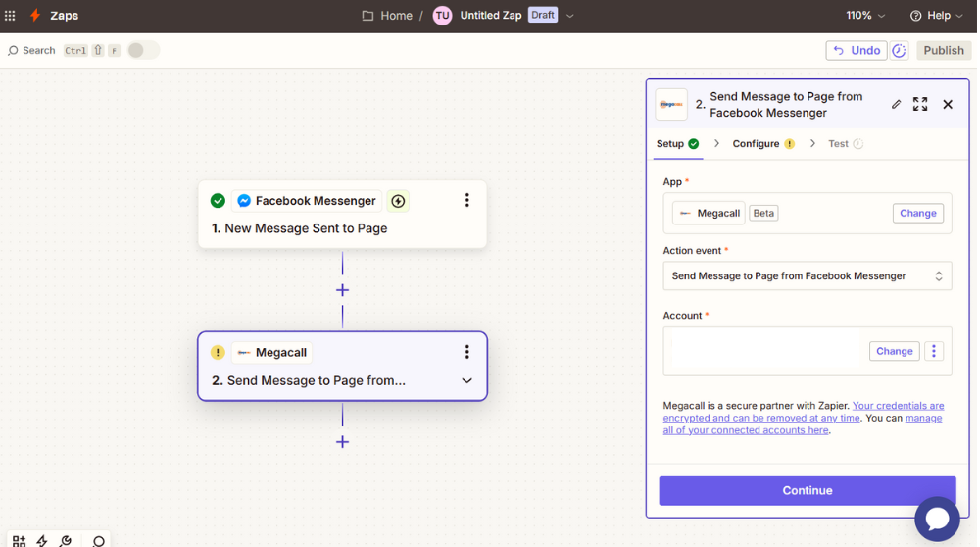Add step between Messenger and Megacall
The image size is (980, 547).
[342, 290]
